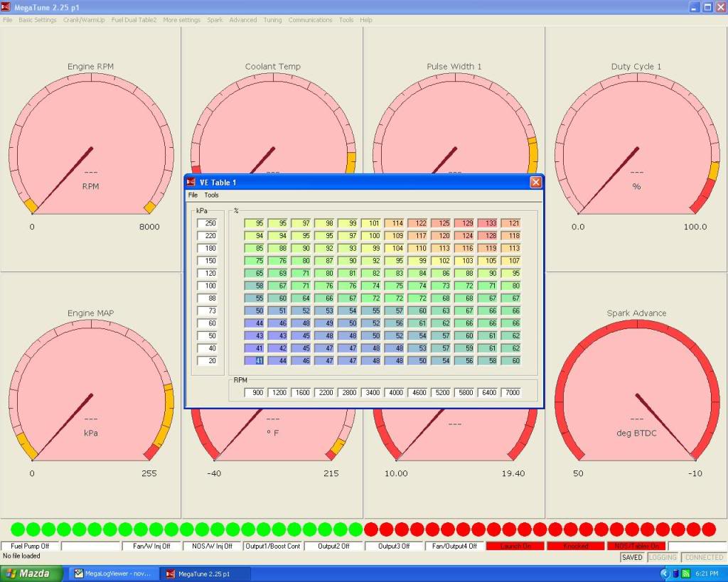
Task: Click the MegaTune title bar app icon
Action: (6, 6)
